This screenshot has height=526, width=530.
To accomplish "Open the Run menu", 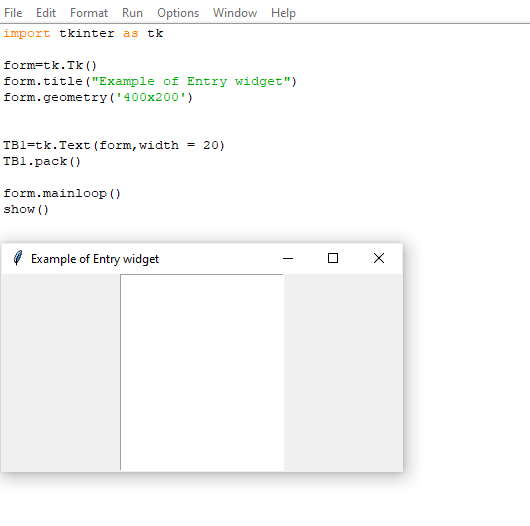I will coord(132,13).
